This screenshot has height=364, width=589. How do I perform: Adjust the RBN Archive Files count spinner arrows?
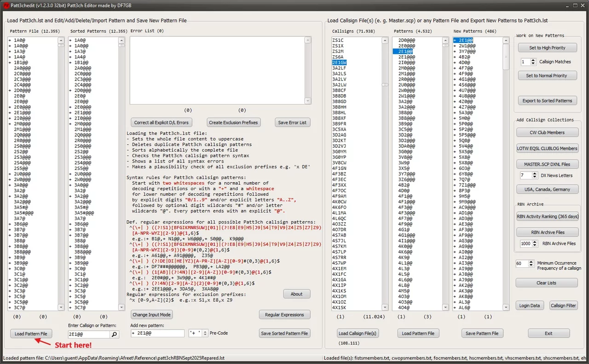coord(534,243)
